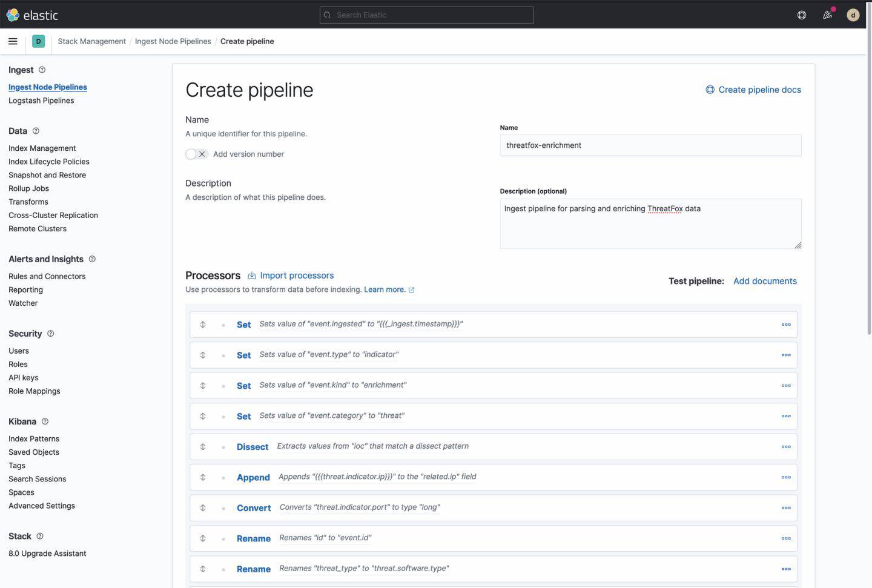
Task: Open options menu for the Dissect processor
Action: (x=786, y=446)
